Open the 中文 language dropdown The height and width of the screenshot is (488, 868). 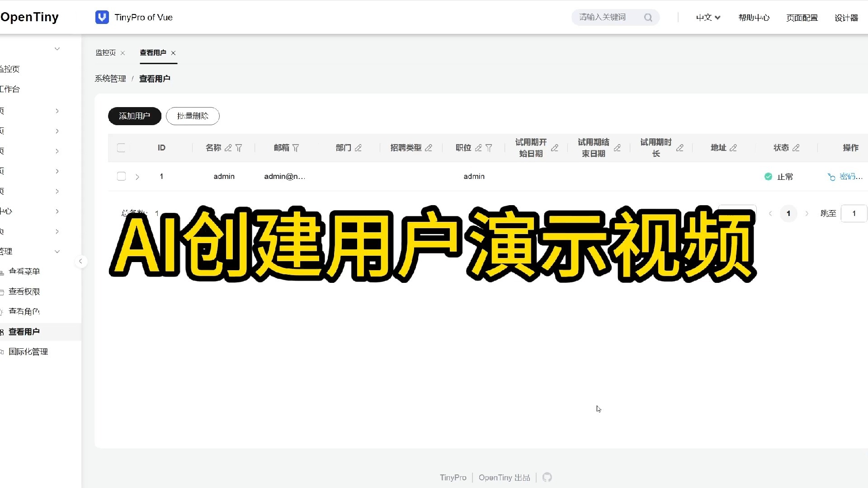coord(708,17)
